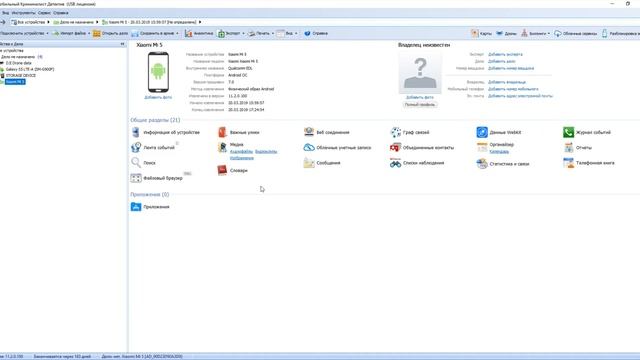Click the unknown owner avatar placeholder

420,73
